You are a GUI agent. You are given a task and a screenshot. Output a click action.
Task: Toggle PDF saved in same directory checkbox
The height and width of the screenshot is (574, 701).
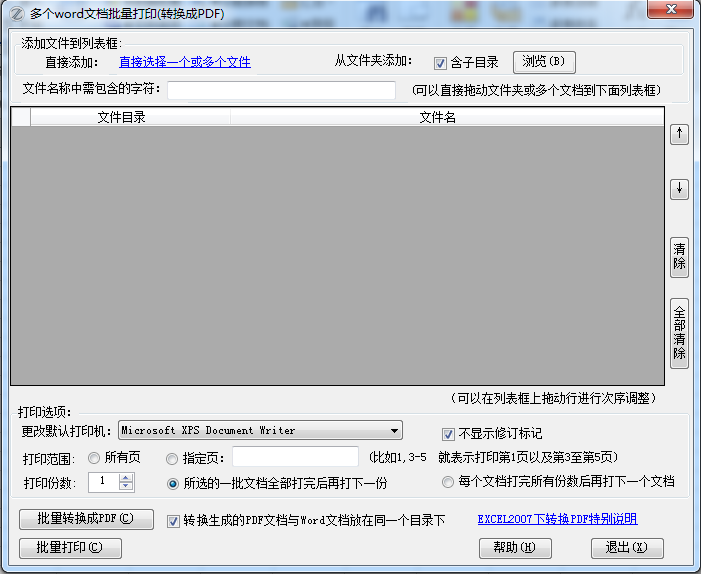coord(173,521)
